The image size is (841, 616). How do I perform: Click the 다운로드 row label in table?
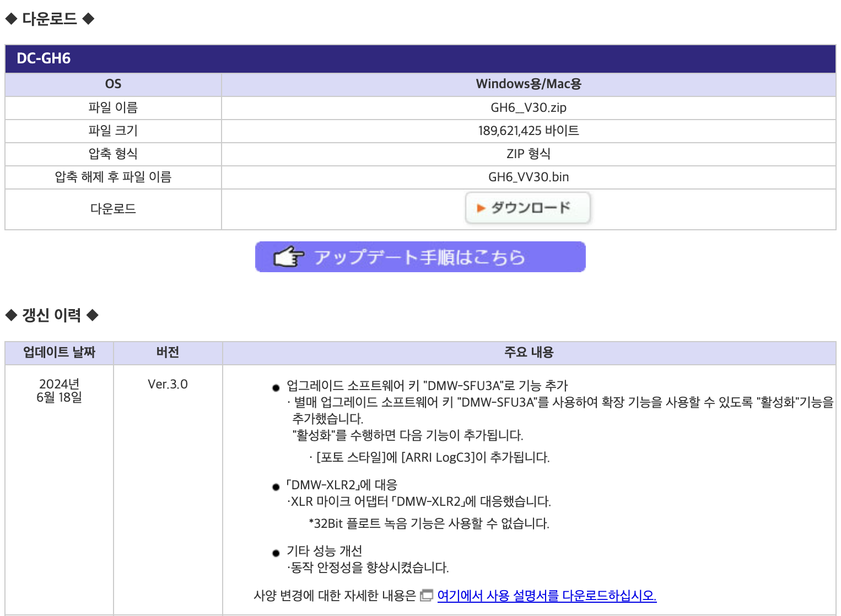[x=113, y=209]
